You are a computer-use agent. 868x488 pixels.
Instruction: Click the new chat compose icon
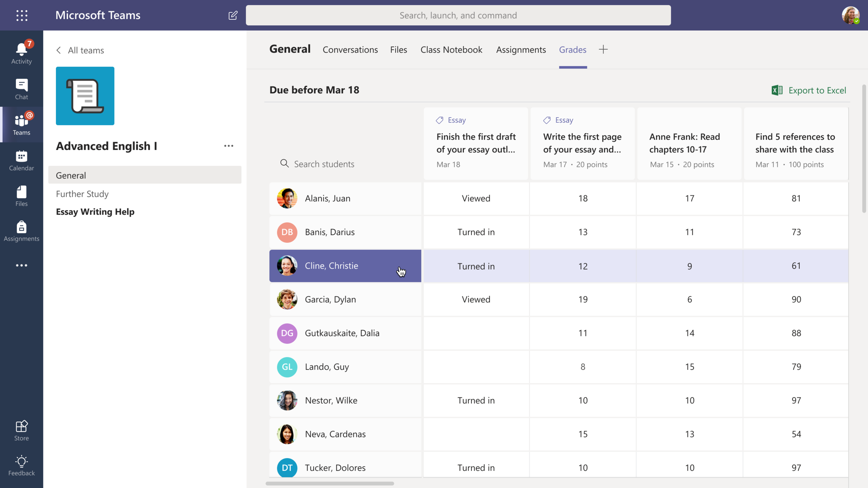(233, 15)
